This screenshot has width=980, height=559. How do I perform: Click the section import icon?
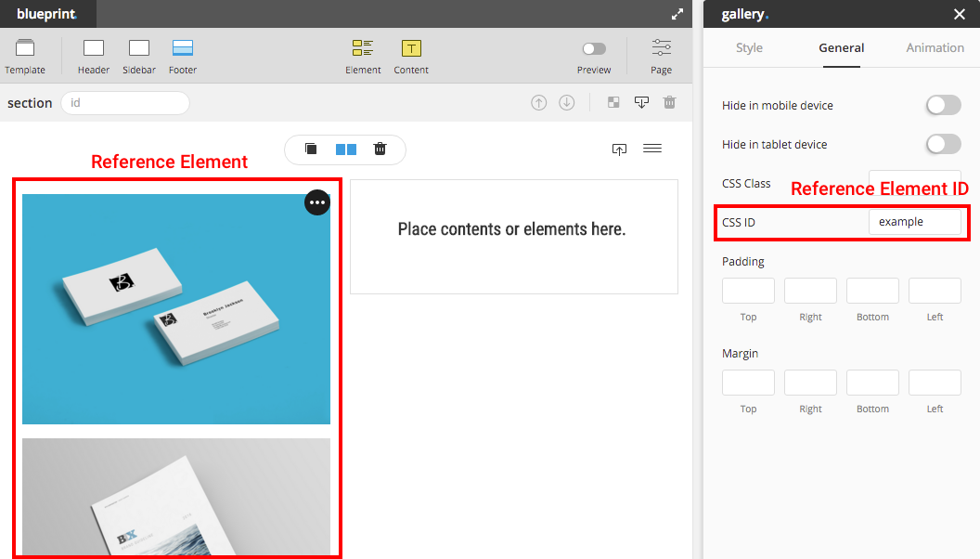[x=641, y=102]
